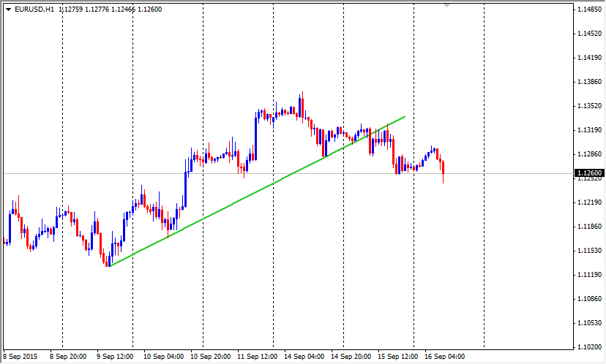Click price level 1.11860 on the axis
This screenshot has width=606, height=364.
[589, 226]
